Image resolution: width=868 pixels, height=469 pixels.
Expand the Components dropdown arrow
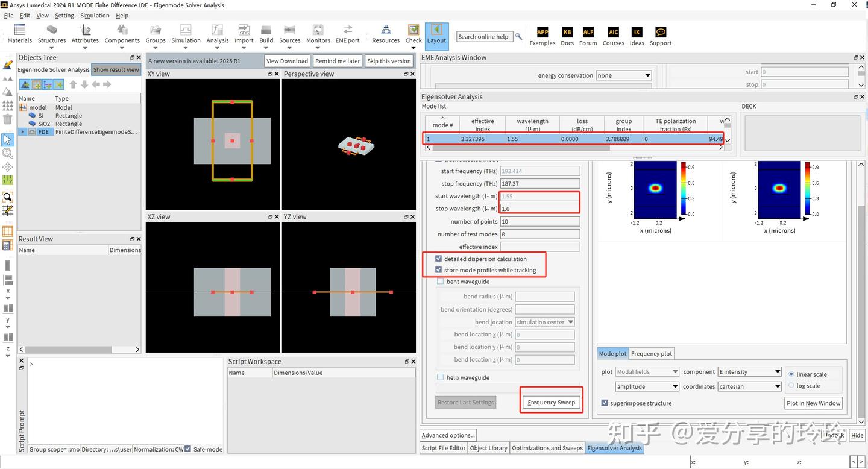122,48
